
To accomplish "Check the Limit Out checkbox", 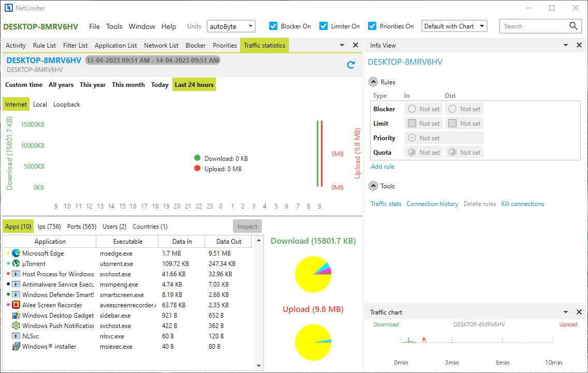I will coord(452,123).
